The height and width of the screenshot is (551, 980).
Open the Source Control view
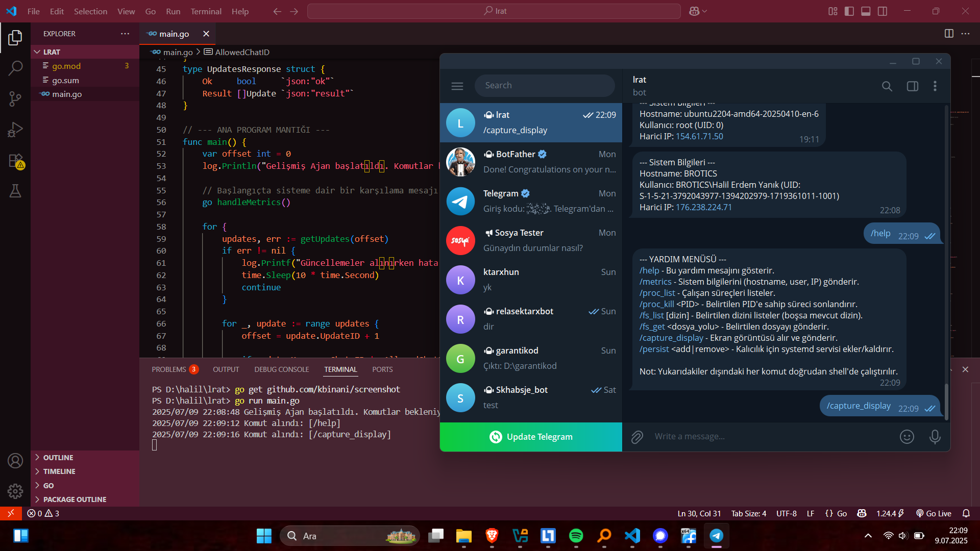pyautogui.click(x=15, y=98)
